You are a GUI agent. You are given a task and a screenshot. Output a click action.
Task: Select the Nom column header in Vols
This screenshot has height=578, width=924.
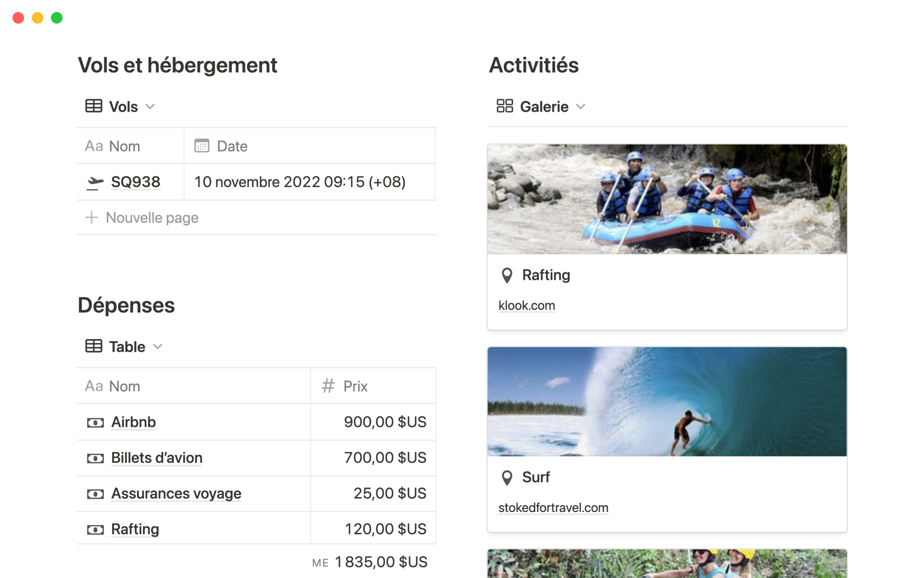[124, 146]
